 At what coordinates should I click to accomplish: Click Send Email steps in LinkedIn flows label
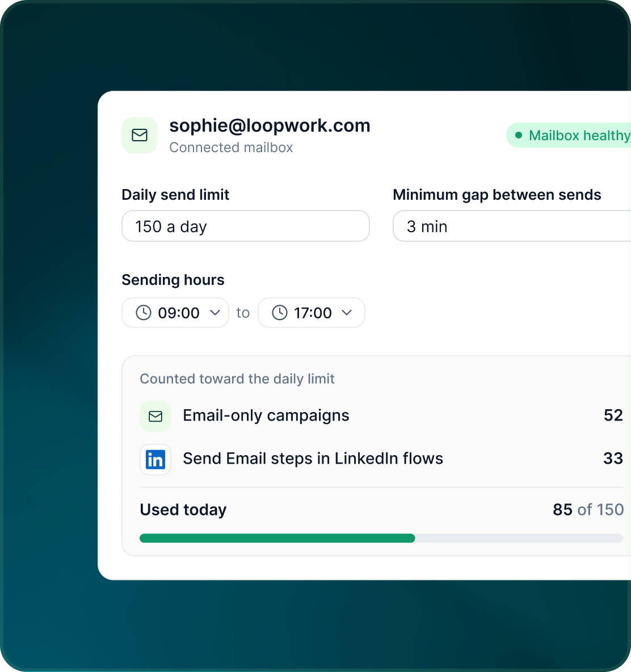click(x=313, y=459)
